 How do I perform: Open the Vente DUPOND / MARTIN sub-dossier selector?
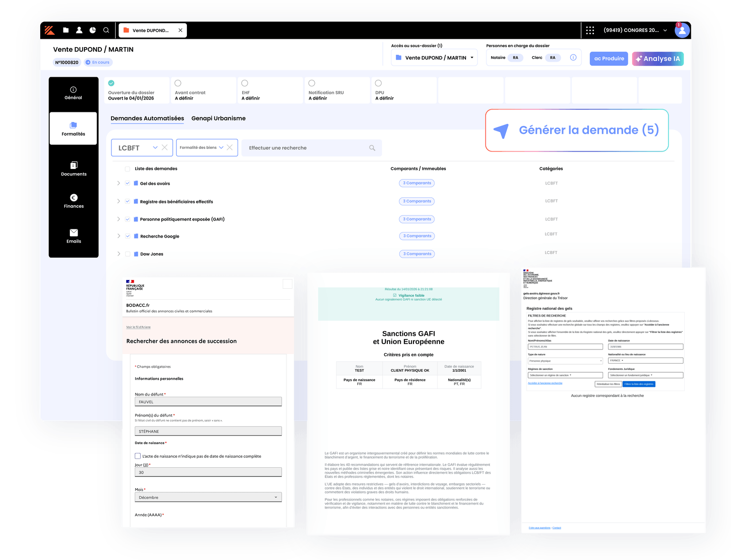[434, 57]
